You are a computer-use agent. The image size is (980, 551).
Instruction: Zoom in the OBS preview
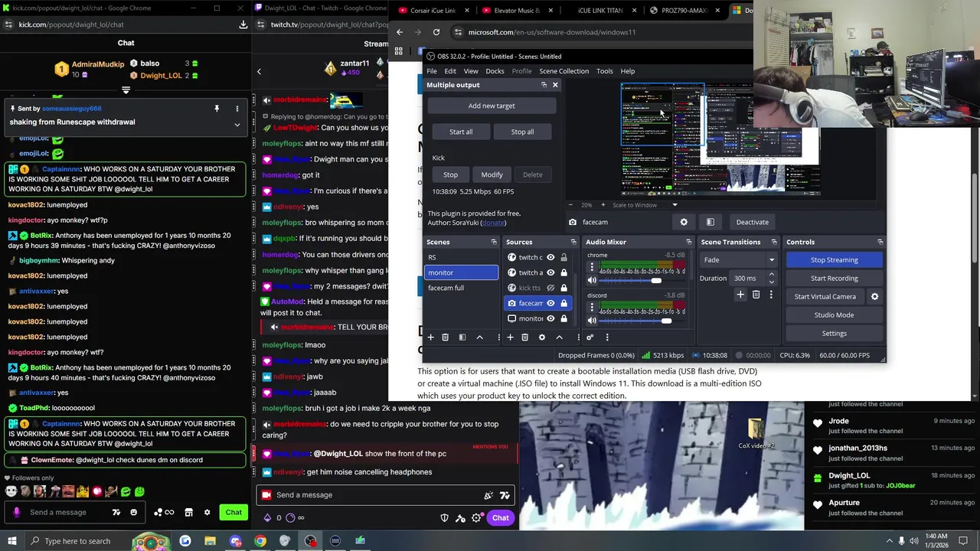(x=603, y=205)
